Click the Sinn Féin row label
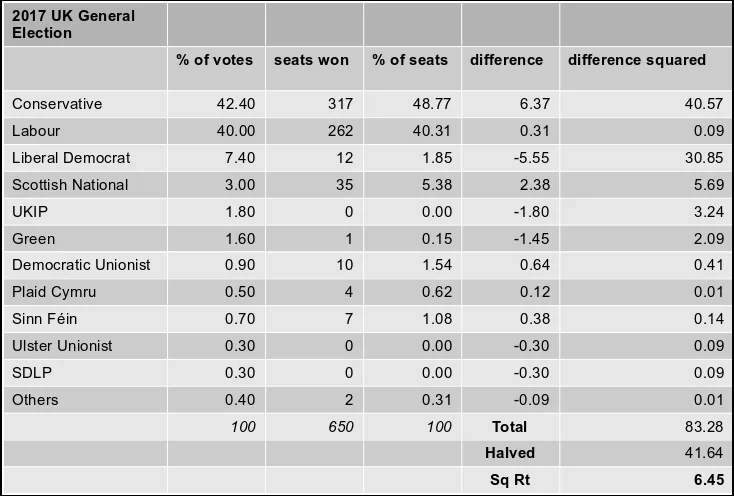 pyautogui.click(x=44, y=319)
